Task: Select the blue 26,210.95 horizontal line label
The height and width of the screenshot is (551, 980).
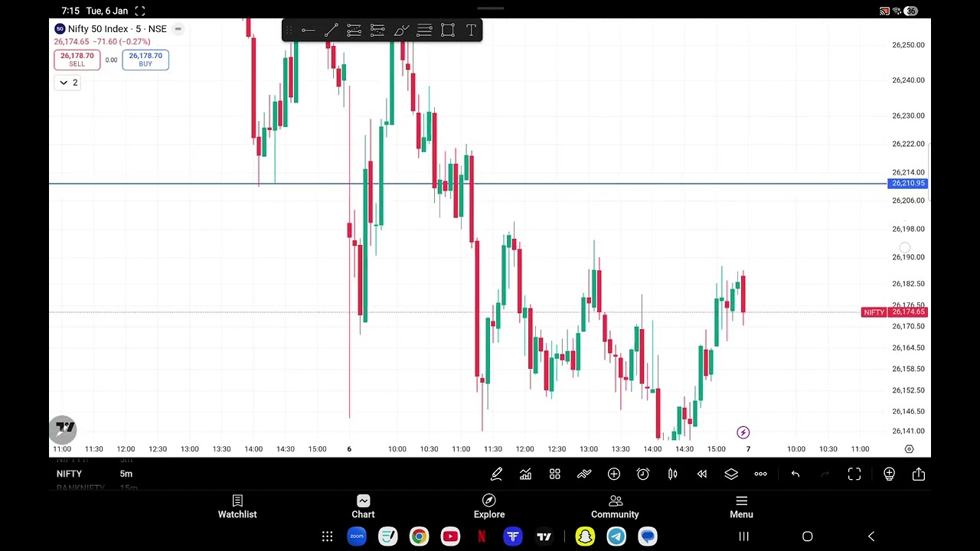Action: (x=908, y=184)
